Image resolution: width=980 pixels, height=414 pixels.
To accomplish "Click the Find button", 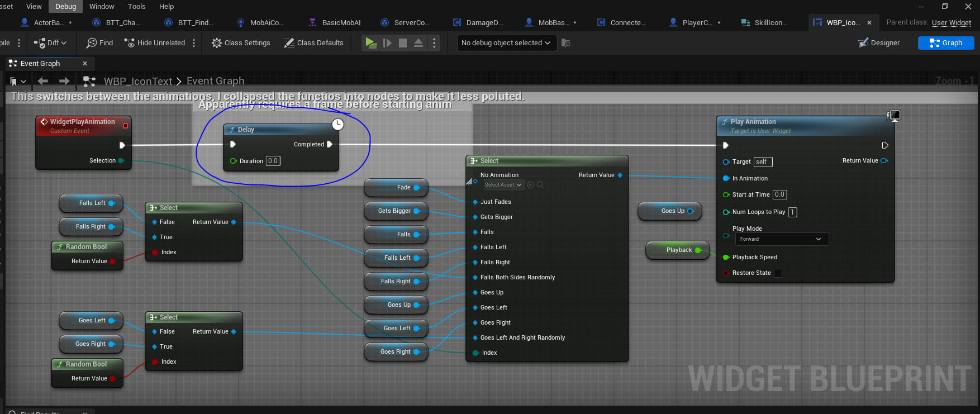I will [99, 43].
